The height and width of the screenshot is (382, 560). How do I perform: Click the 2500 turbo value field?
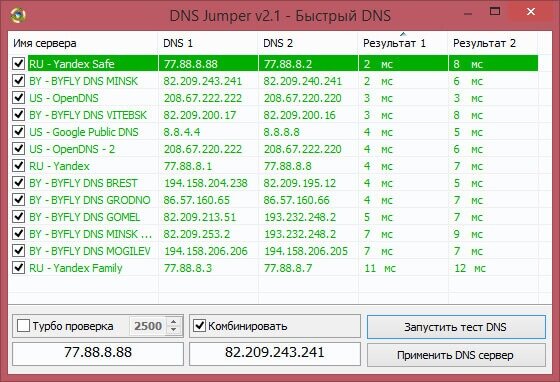[148, 326]
